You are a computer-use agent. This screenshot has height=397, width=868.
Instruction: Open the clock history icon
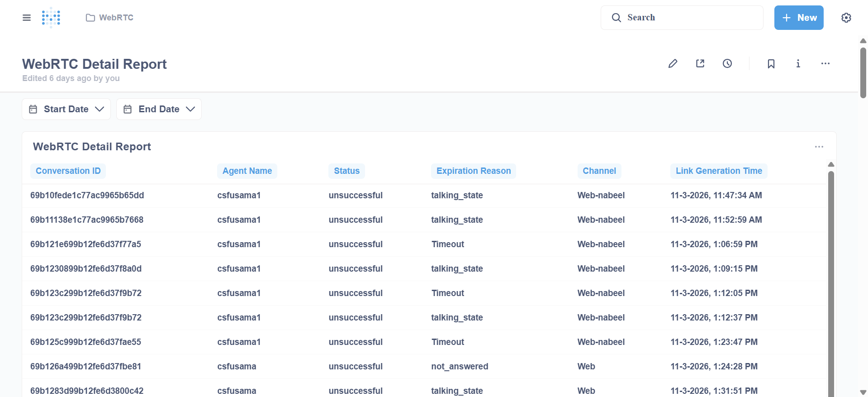[x=727, y=64]
